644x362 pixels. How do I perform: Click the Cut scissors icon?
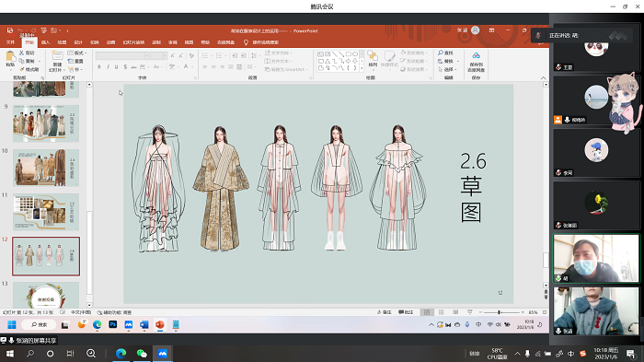22,53
